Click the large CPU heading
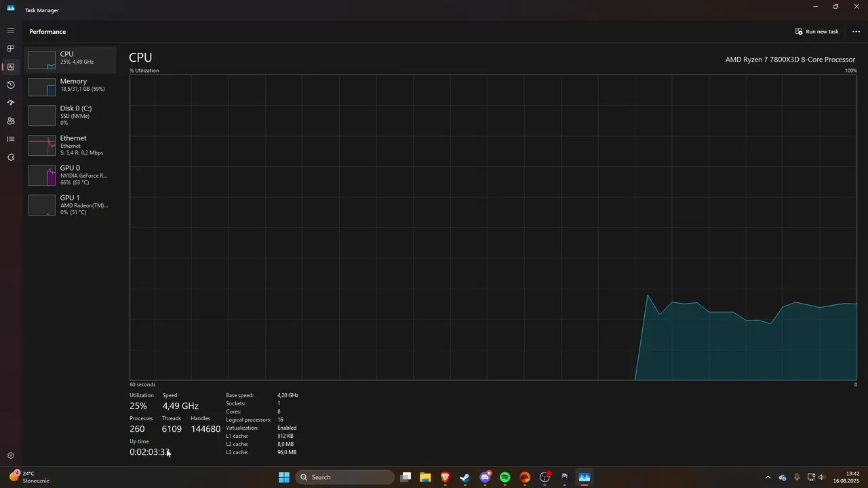868x488 pixels. 140,58
